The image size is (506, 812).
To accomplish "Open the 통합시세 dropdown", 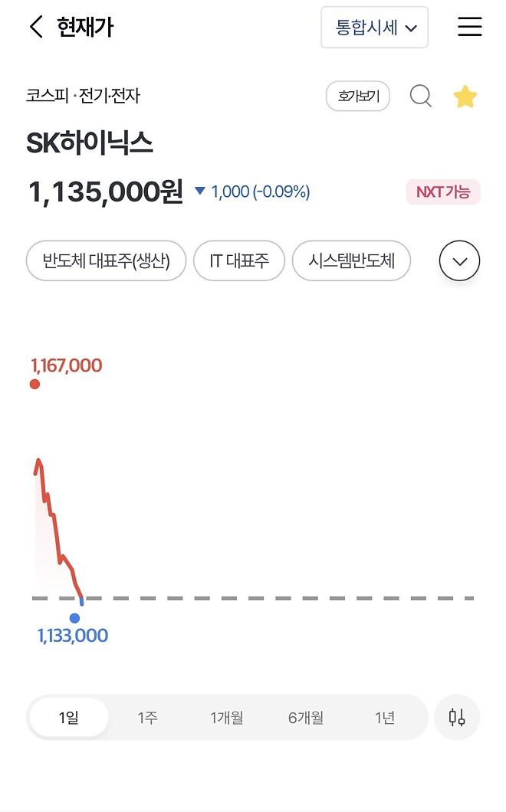I will click(x=374, y=27).
